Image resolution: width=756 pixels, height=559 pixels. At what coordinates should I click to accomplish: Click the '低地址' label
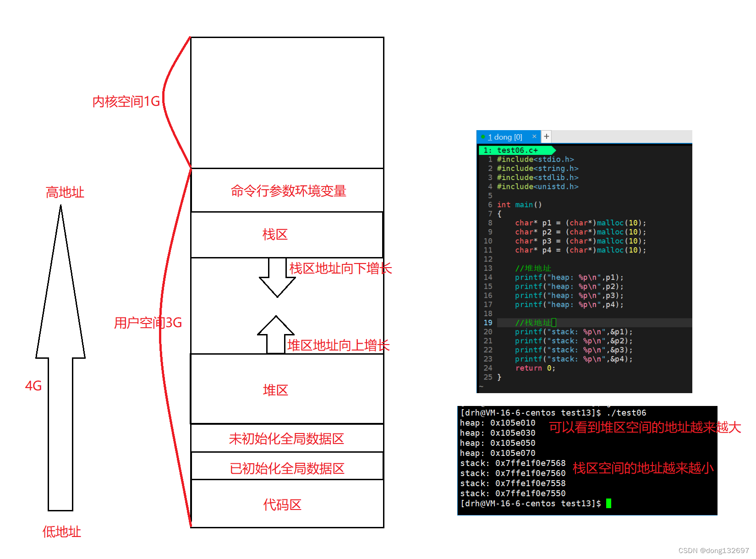[x=62, y=532]
